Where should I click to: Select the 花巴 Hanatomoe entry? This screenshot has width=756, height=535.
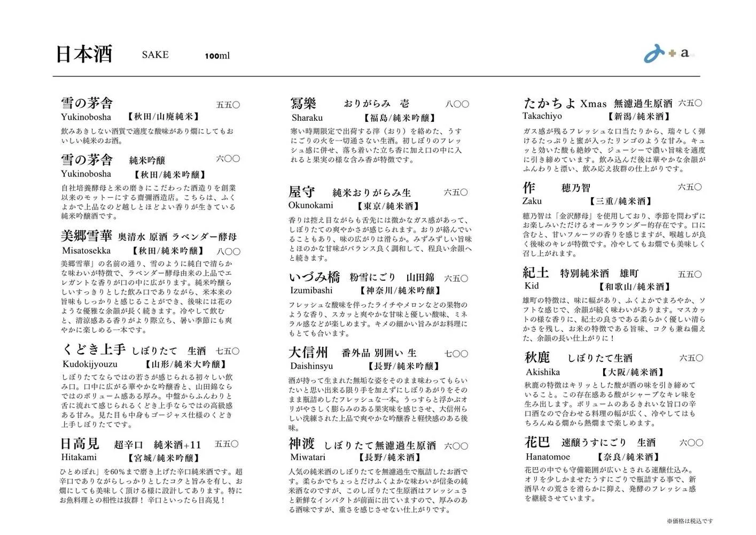pyautogui.click(x=537, y=442)
